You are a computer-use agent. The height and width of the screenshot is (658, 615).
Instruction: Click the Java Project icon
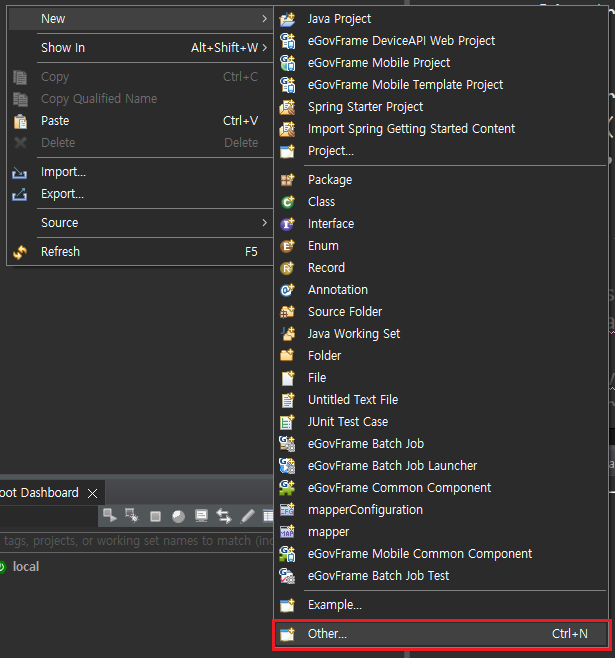287,19
